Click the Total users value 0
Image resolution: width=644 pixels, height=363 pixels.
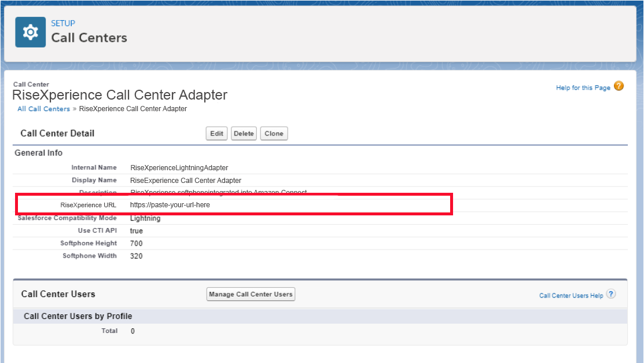click(133, 331)
